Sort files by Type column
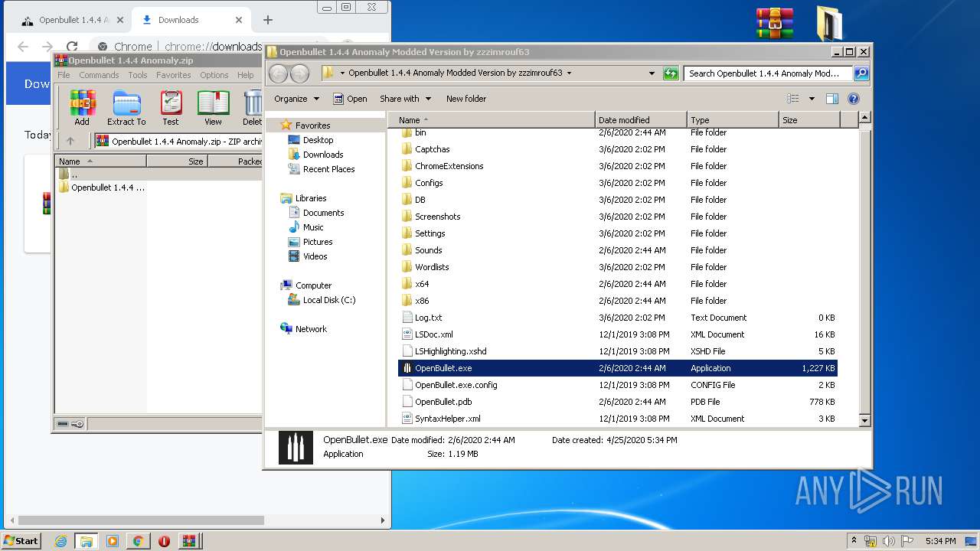This screenshot has width=980, height=551. (x=733, y=120)
